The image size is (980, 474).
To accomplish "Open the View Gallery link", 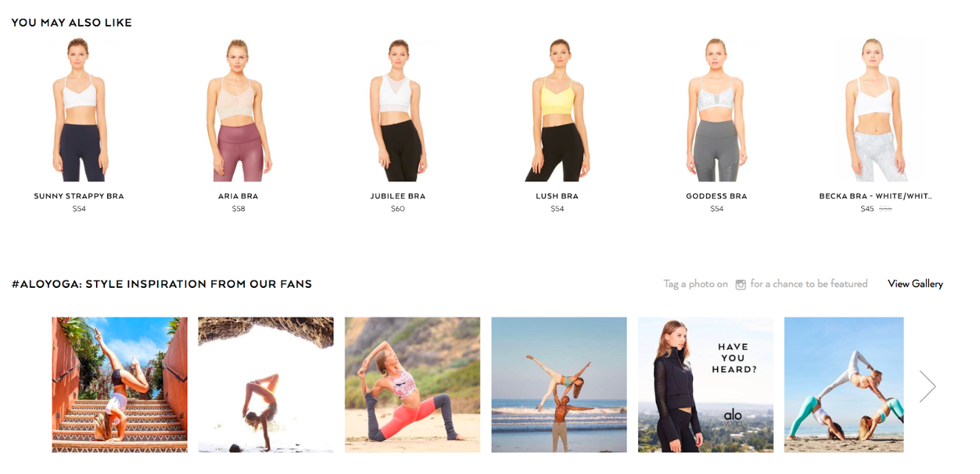I will (x=915, y=284).
